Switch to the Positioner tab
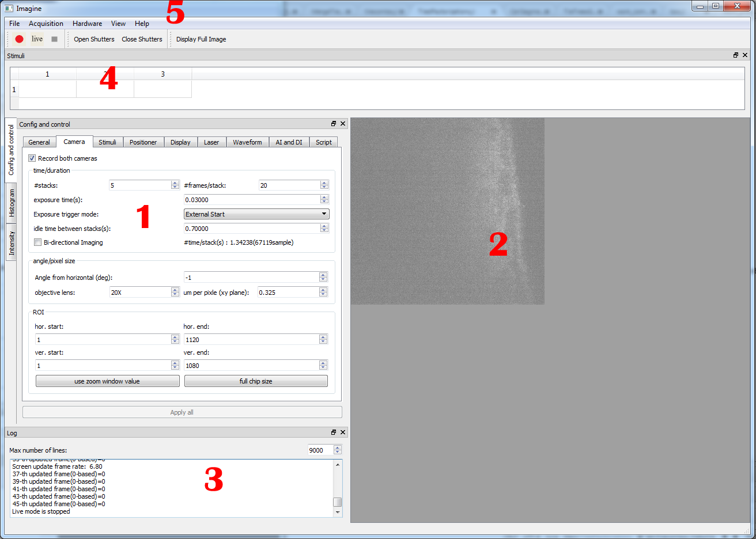The image size is (756, 539). tap(143, 142)
